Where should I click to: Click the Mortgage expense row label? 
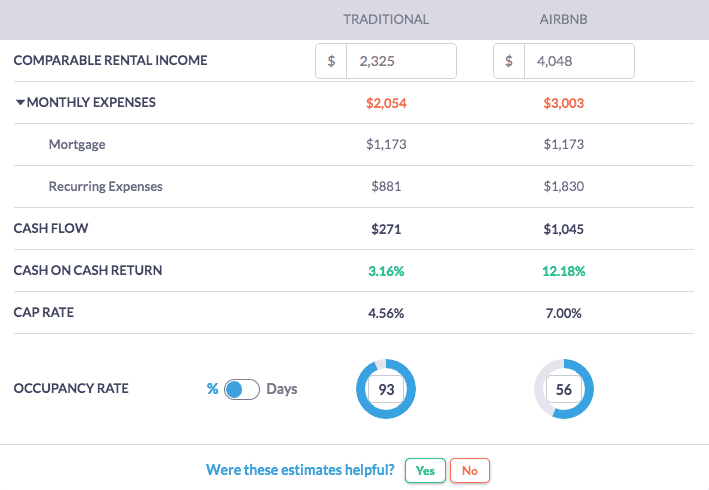(77, 144)
